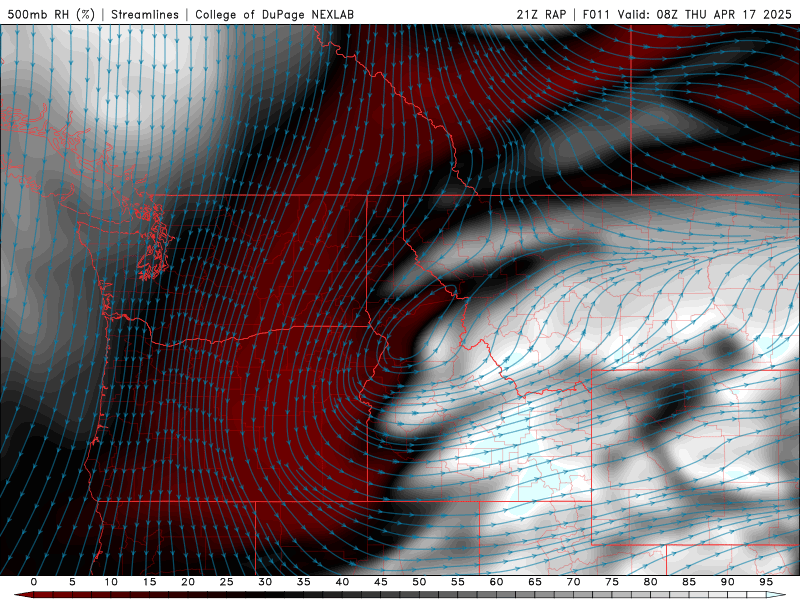This screenshot has height=600, width=800.
Task: Click the "30" value on color scale
Action: 265,582
